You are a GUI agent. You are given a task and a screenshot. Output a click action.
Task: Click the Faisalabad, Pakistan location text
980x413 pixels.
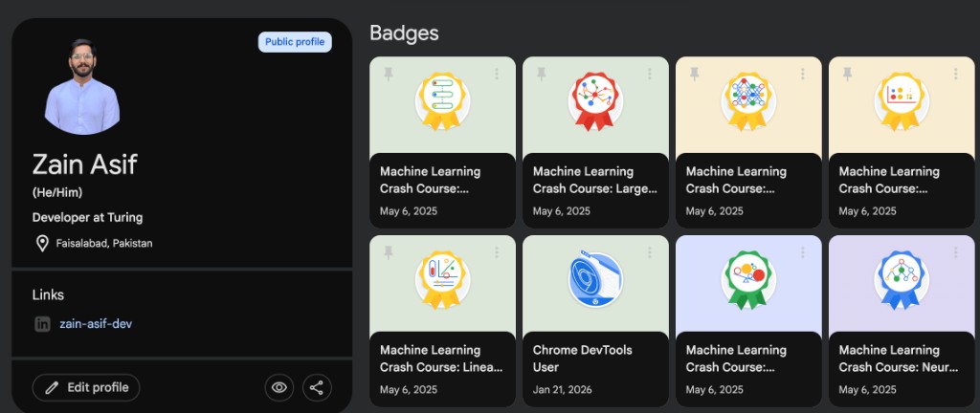click(103, 244)
